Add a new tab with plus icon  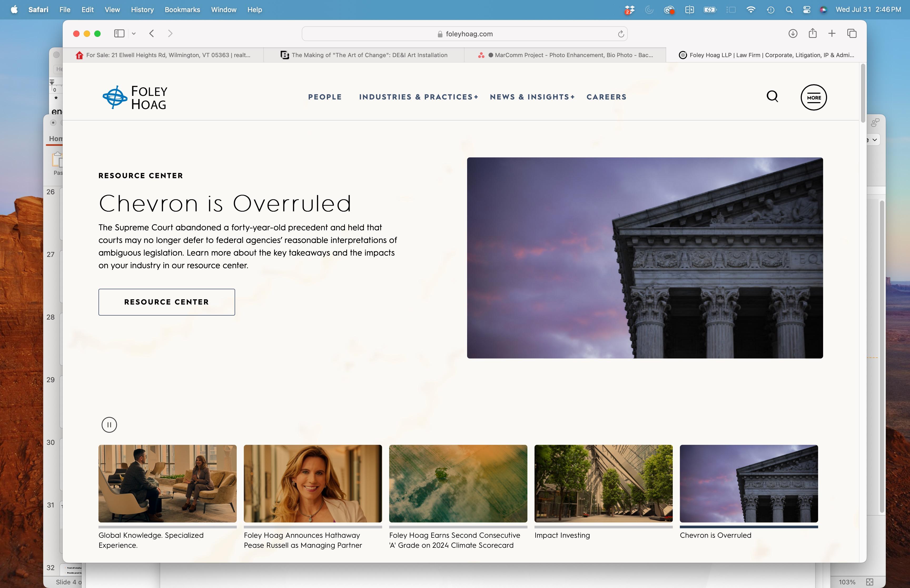[832, 34]
